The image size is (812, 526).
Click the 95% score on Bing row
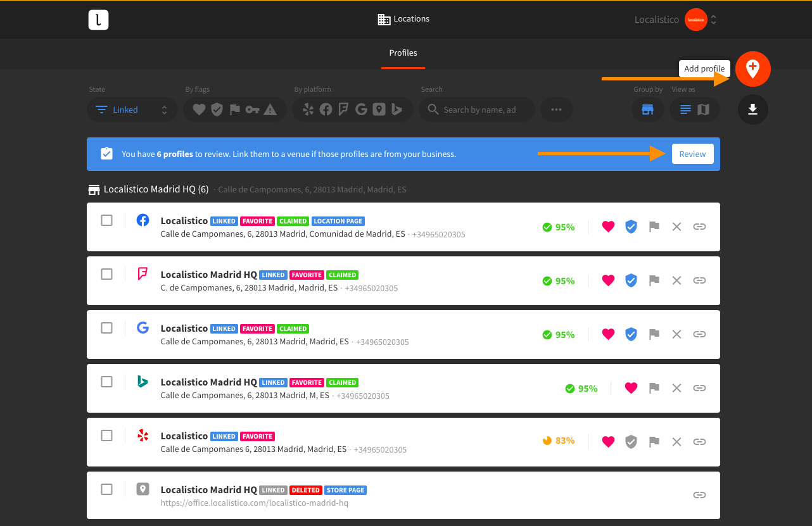(581, 388)
